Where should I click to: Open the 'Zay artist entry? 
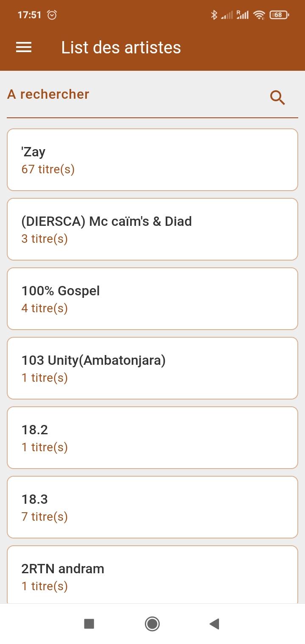click(x=152, y=160)
